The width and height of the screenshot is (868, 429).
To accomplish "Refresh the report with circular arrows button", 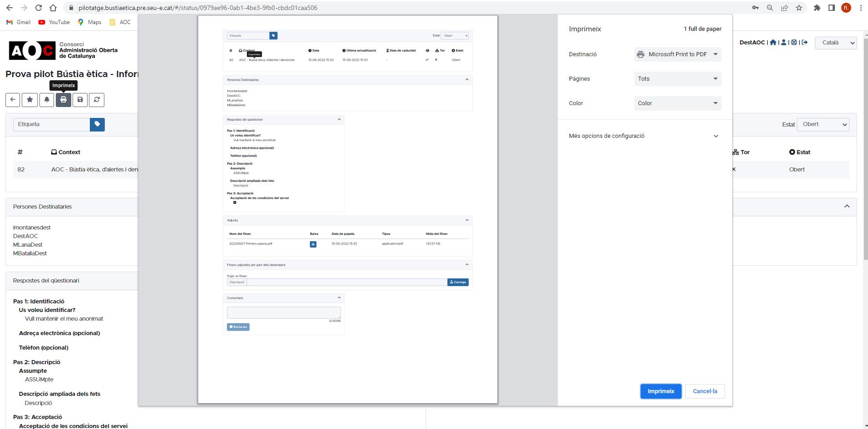I will (x=97, y=100).
